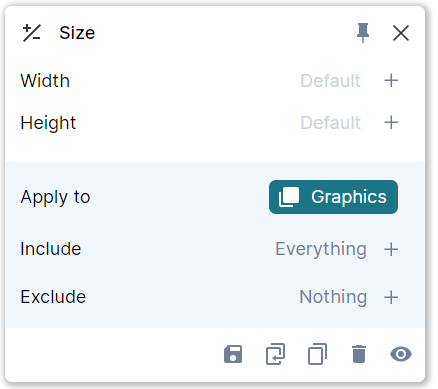Click the Width Default value
The image size is (438, 389).
coord(330,81)
